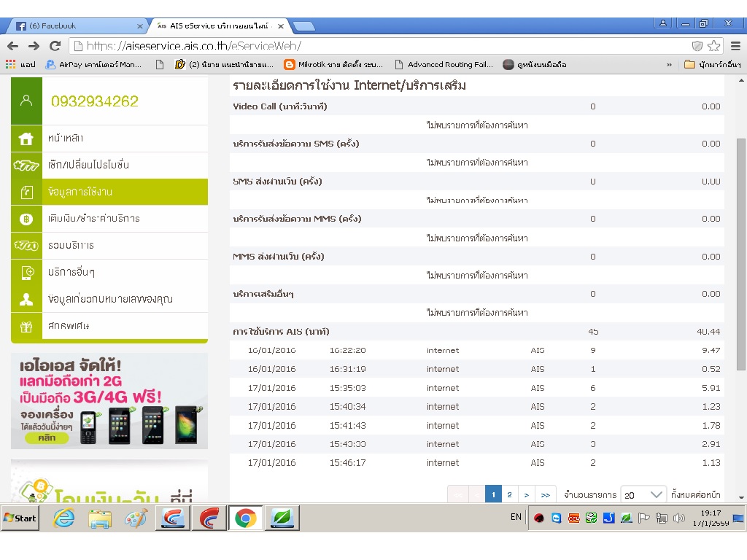The height and width of the screenshot is (560, 747).
Task: Click the taskbar clock showing 19:17
Action: (711, 518)
